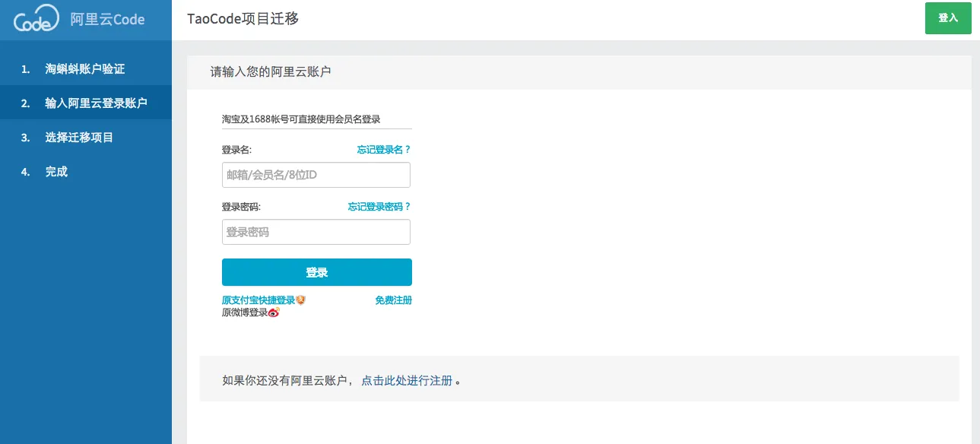Click the Alipay shield icon
This screenshot has height=444, width=980.
pyautogui.click(x=300, y=300)
